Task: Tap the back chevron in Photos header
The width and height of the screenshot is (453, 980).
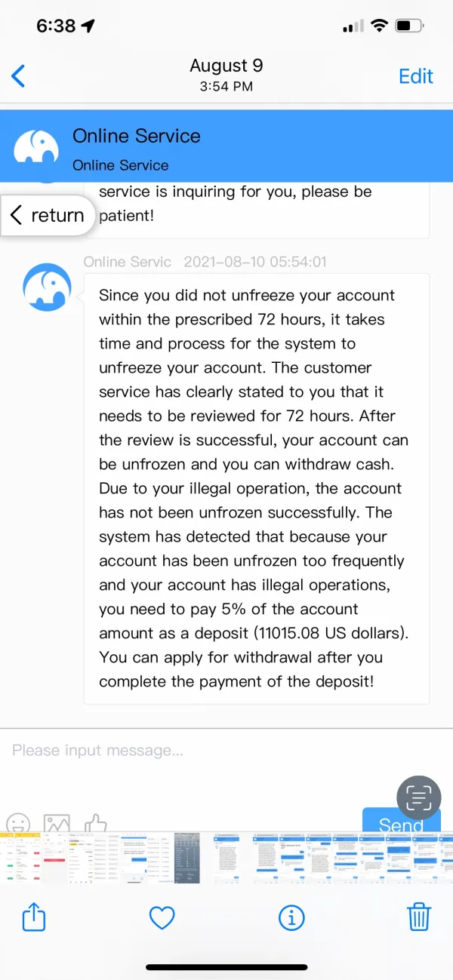Action: tap(19, 75)
